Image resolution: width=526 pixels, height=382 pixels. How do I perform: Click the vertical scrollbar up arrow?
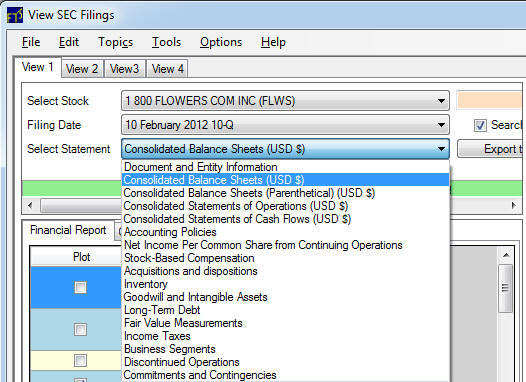[x=506, y=256]
